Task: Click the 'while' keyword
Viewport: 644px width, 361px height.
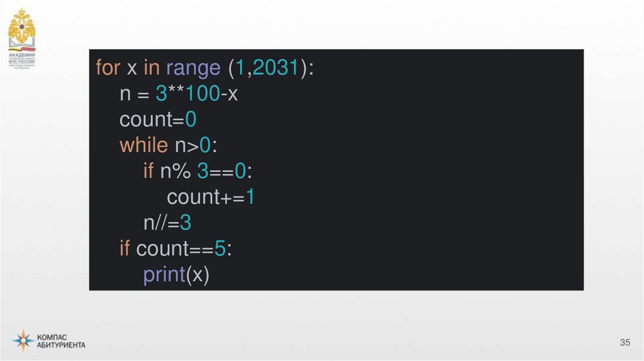Action: [143, 145]
